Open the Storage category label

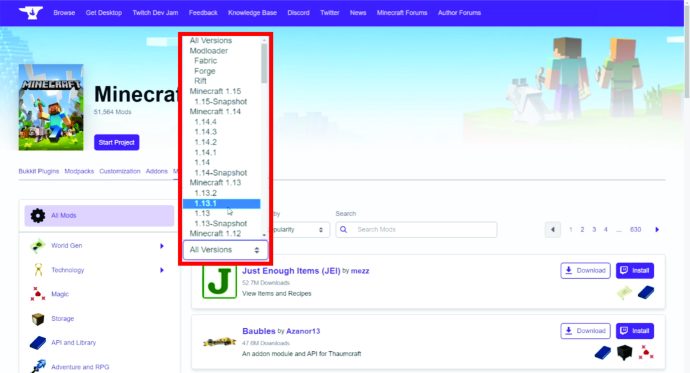point(62,318)
